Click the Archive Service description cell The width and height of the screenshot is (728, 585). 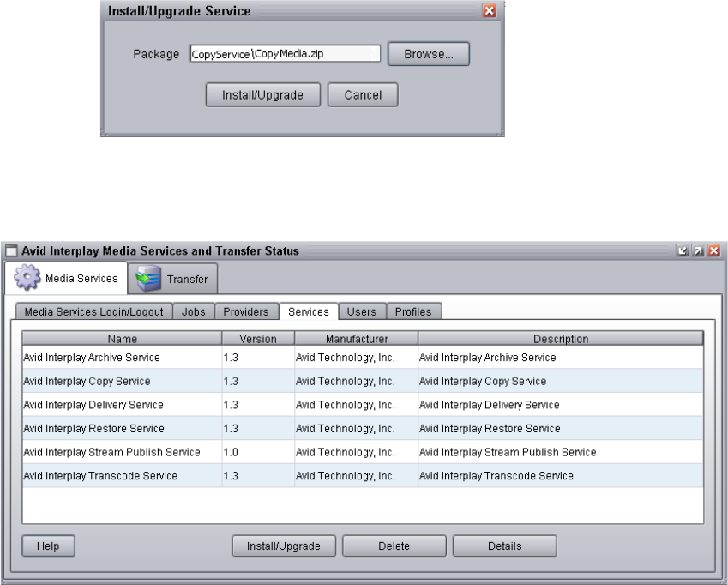click(x=561, y=358)
